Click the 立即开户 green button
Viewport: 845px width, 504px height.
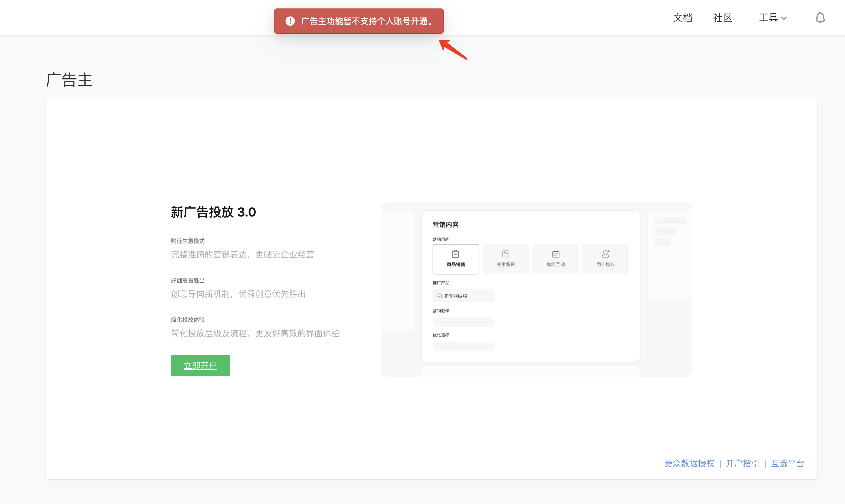pyautogui.click(x=200, y=366)
